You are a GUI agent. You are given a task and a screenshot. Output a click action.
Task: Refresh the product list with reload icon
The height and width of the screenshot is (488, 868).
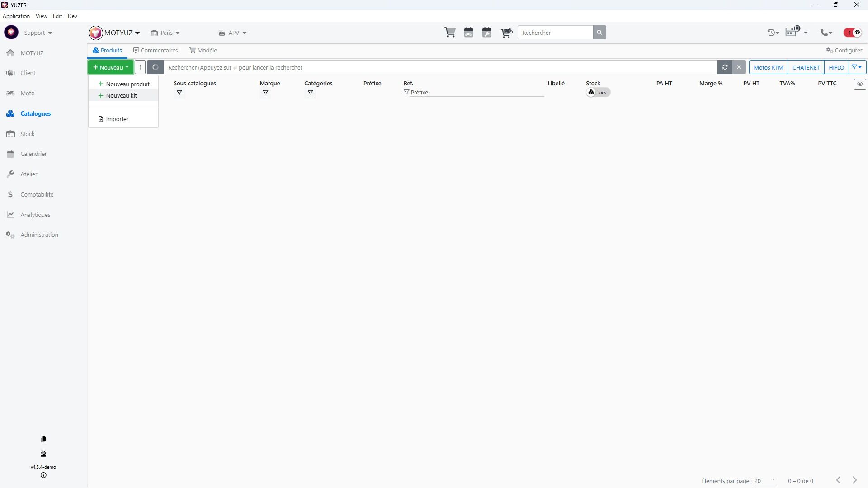coord(725,67)
